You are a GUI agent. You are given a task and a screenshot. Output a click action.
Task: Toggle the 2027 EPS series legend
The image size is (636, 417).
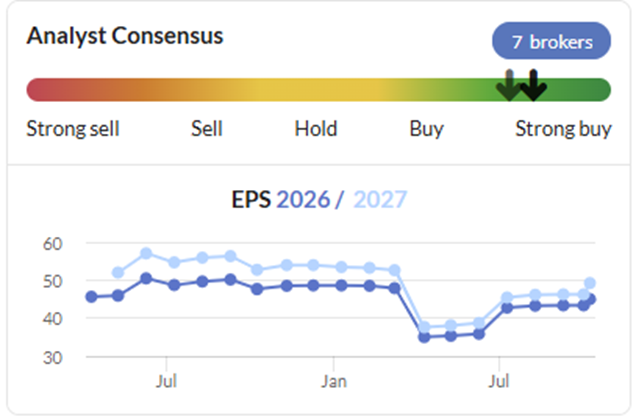(x=381, y=199)
